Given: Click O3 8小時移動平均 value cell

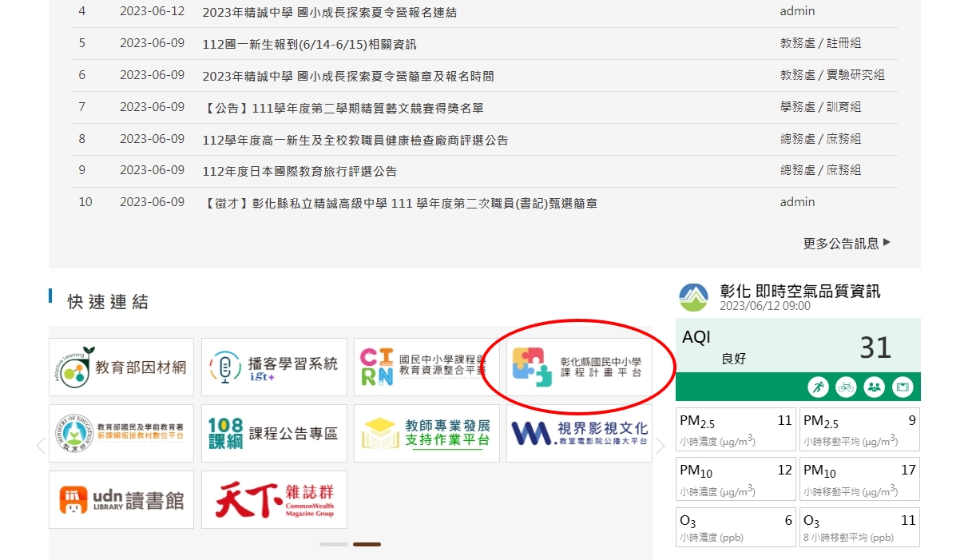Looking at the screenshot, I should tap(859, 527).
